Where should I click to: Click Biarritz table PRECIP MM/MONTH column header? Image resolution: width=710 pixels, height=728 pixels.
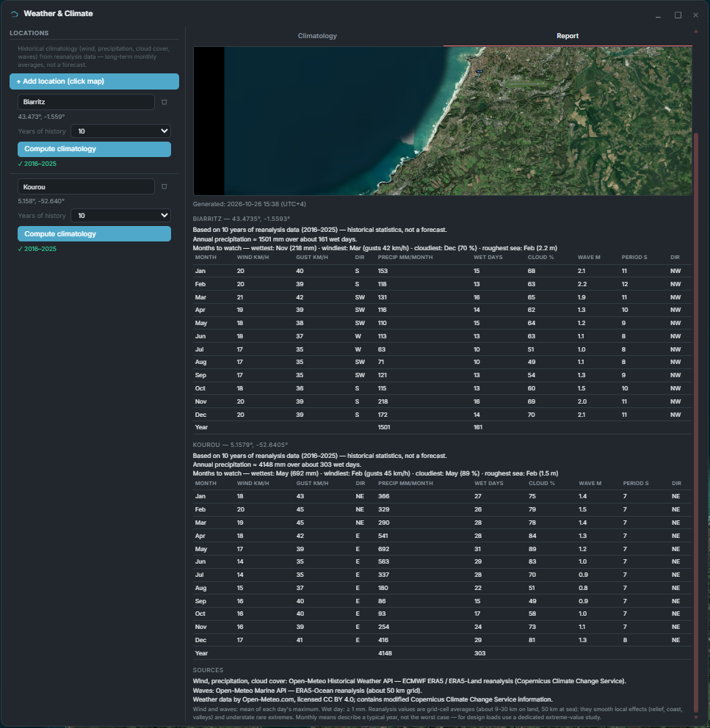405,257
